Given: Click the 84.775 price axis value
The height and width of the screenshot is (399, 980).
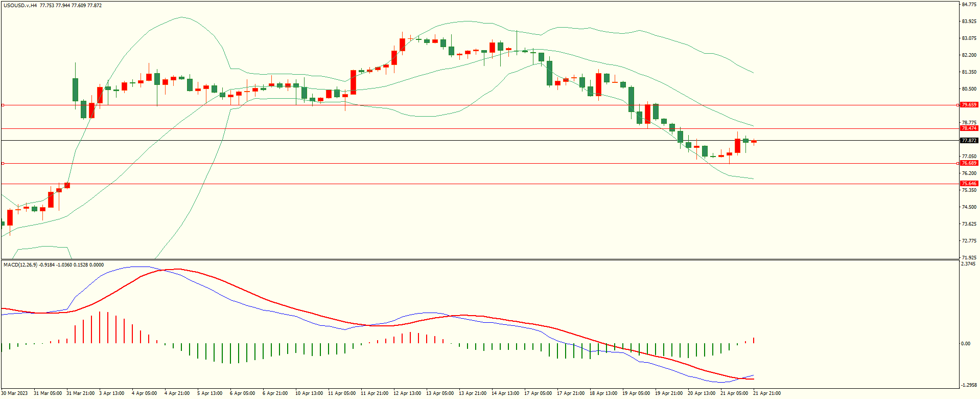Looking at the screenshot, I should click(x=969, y=5).
